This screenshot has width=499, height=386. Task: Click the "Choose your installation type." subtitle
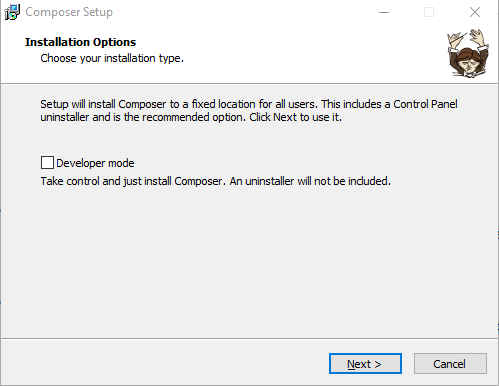tap(112, 58)
